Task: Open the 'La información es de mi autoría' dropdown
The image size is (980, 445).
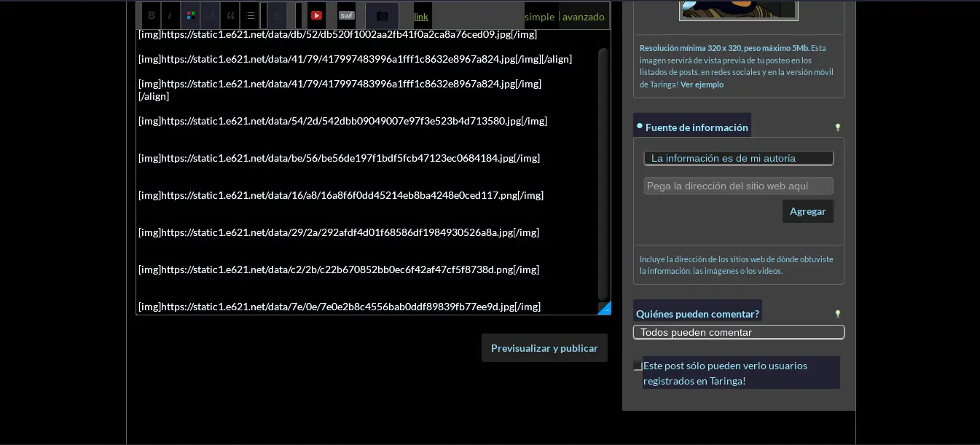Action: (x=739, y=158)
